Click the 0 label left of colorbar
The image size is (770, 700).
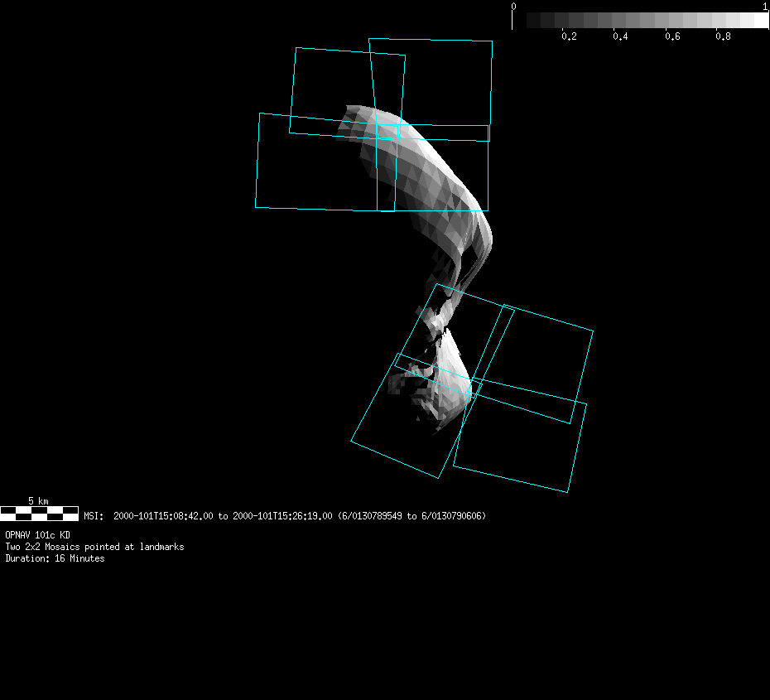click(x=513, y=7)
